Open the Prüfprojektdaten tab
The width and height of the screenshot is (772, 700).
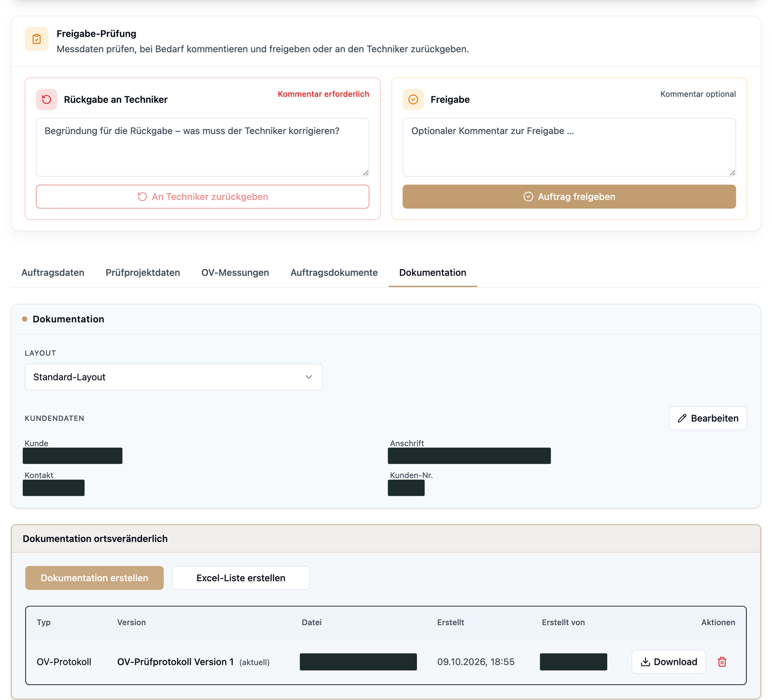[x=143, y=273]
